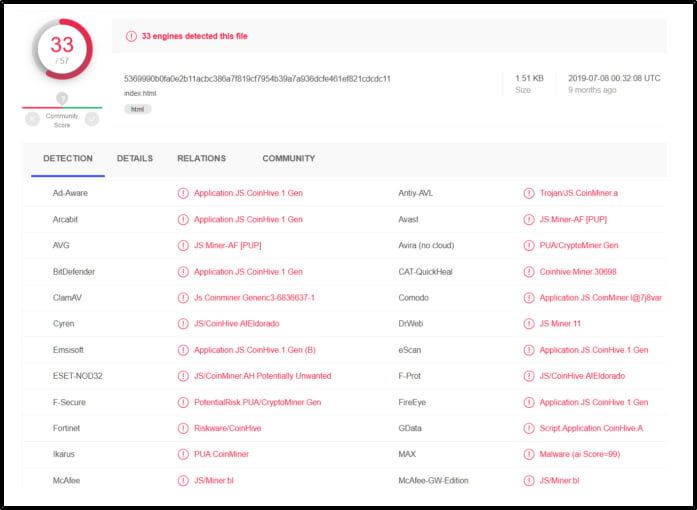Switch to the DETAILS tab

coord(135,158)
